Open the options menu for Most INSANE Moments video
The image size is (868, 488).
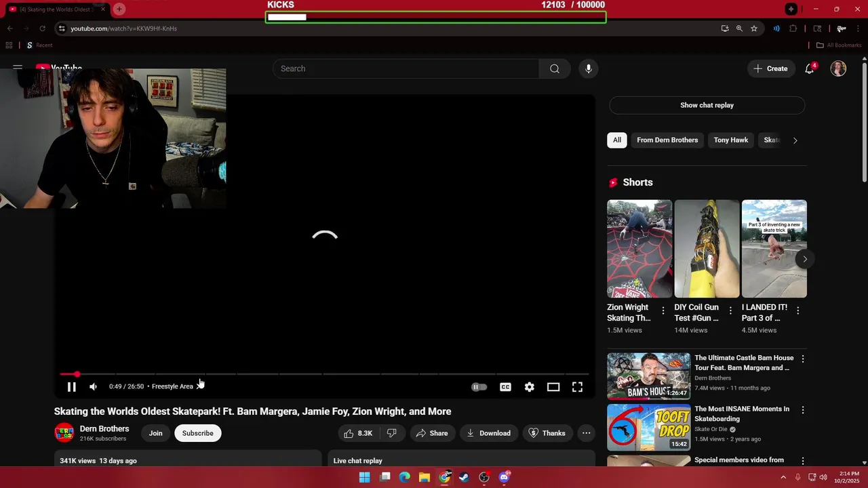click(x=803, y=410)
